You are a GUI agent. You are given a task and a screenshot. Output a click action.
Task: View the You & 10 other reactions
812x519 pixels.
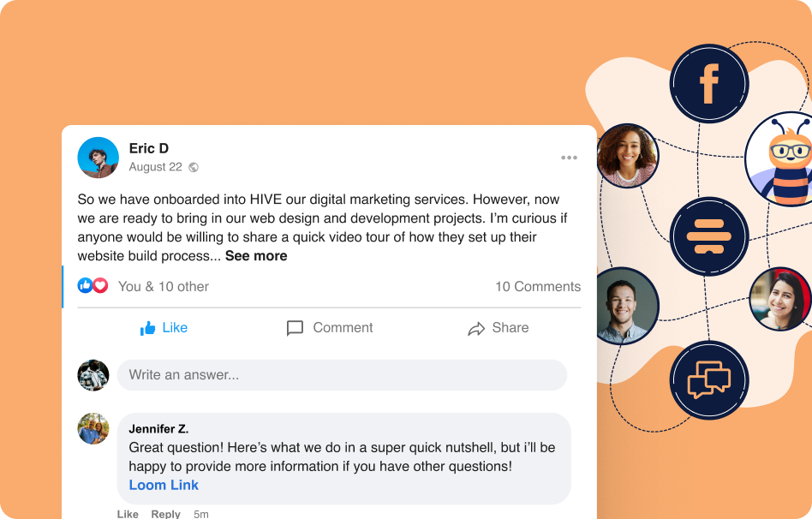click(163, 286)
